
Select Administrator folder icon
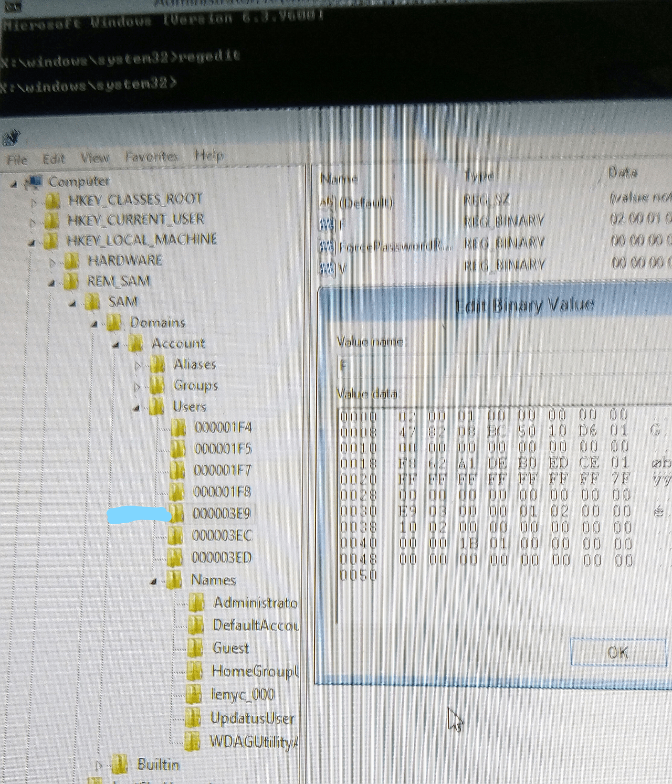[x=196, y=602]
